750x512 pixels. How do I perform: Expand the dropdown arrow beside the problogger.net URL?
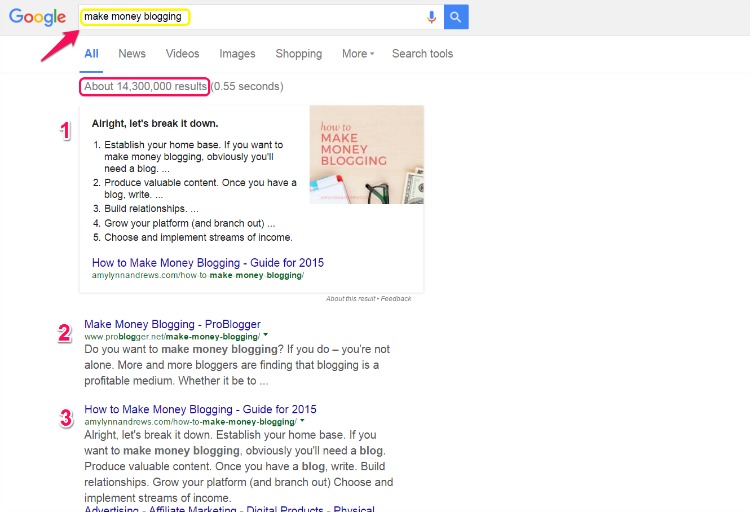[266, 335]
